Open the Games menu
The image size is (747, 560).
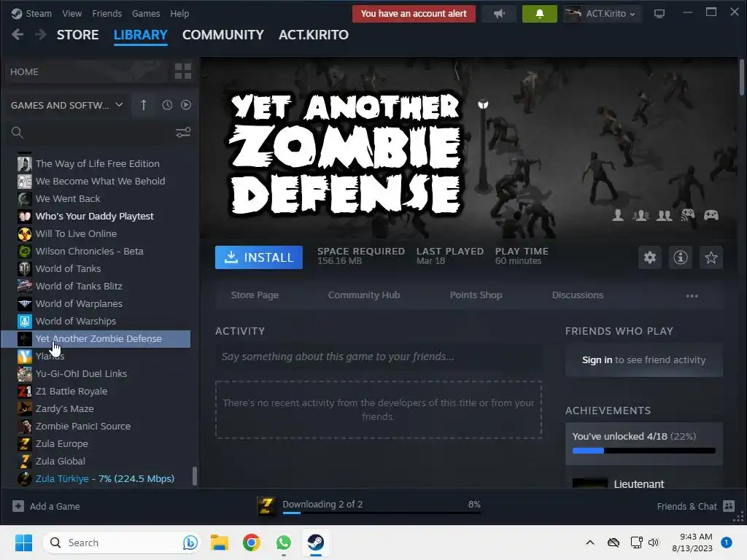coord(146,13)
